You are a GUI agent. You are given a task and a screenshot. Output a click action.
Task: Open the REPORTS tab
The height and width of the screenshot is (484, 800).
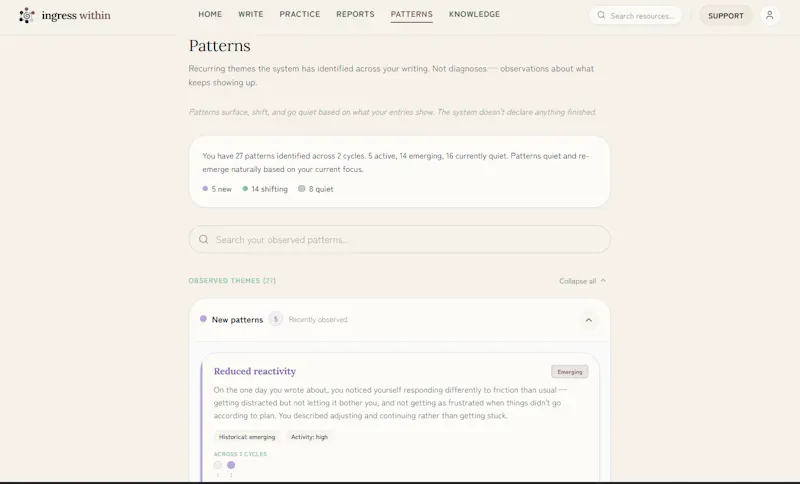point(355,14)
